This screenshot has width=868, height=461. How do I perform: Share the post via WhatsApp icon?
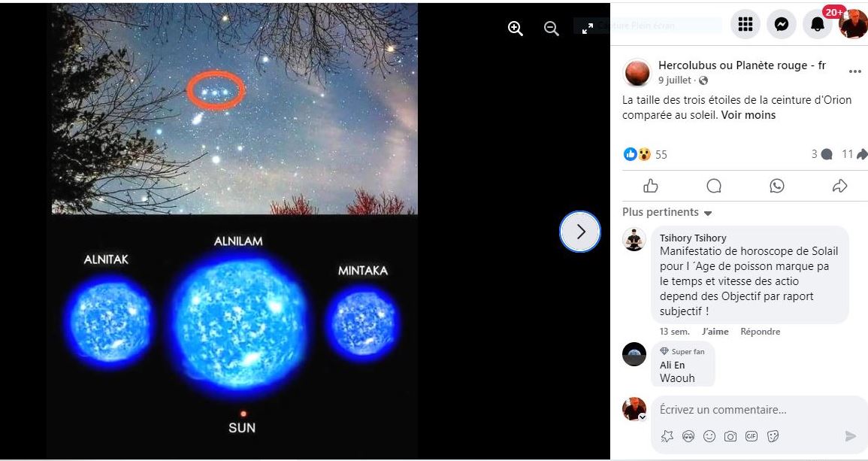point(777,187)
